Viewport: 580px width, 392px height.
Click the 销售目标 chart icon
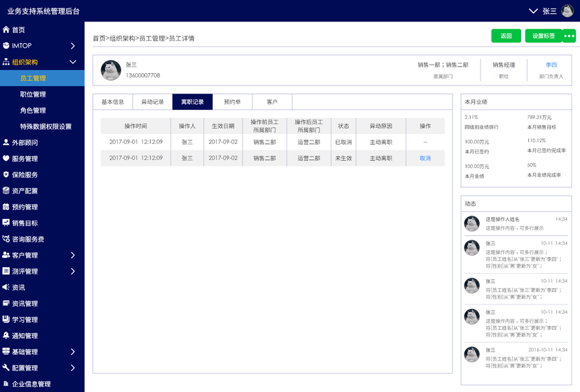(x=6, y=222)
